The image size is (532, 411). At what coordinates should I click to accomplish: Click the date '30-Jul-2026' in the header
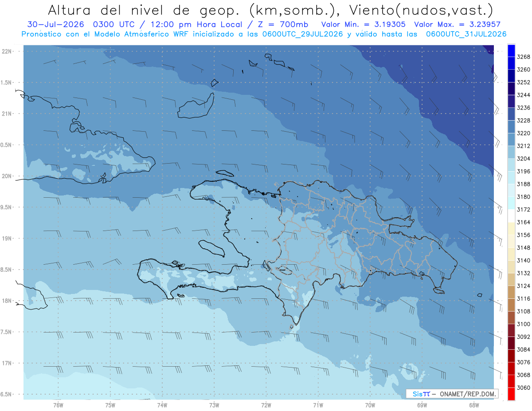point(55,25)
